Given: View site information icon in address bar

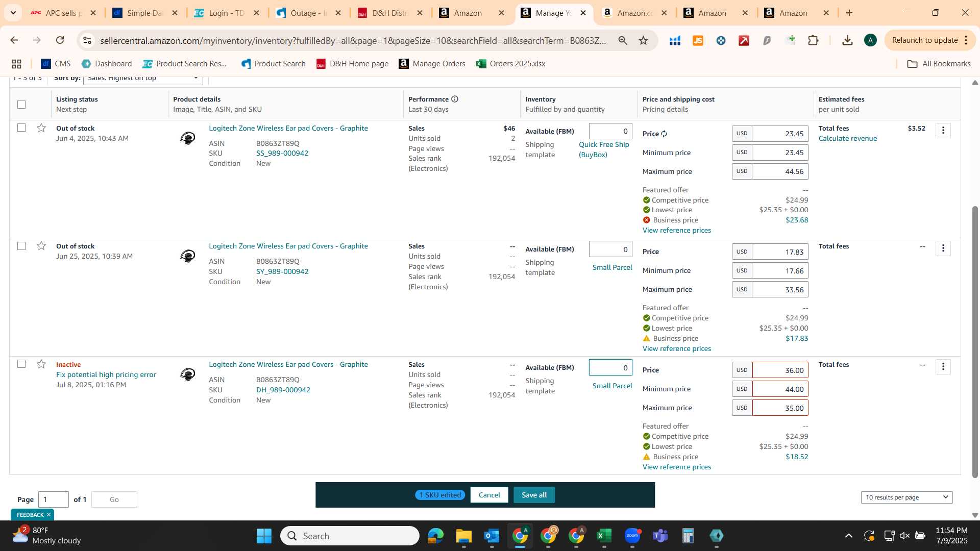Looking at the screenshot, I should (x=87, y=40).
